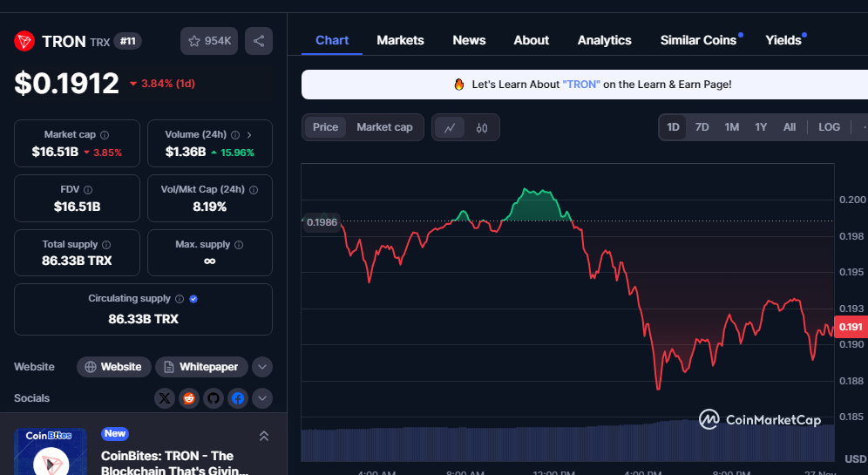Open TRON's Facebook page

[238, 398]
